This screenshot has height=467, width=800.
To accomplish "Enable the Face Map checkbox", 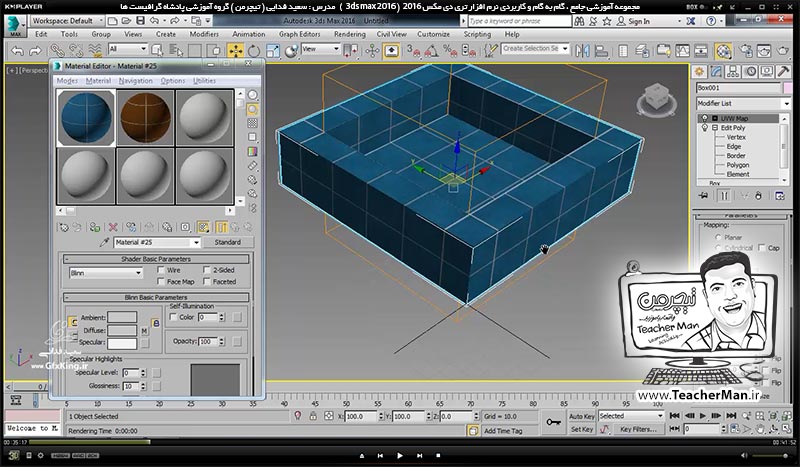I will click(x=161, y=281).
